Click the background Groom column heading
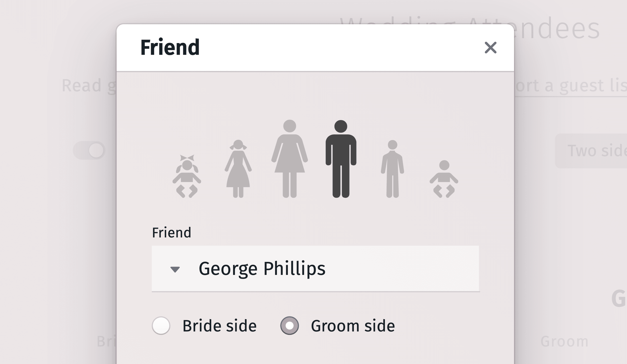This screenshot has height=364, width=627. 564,341
